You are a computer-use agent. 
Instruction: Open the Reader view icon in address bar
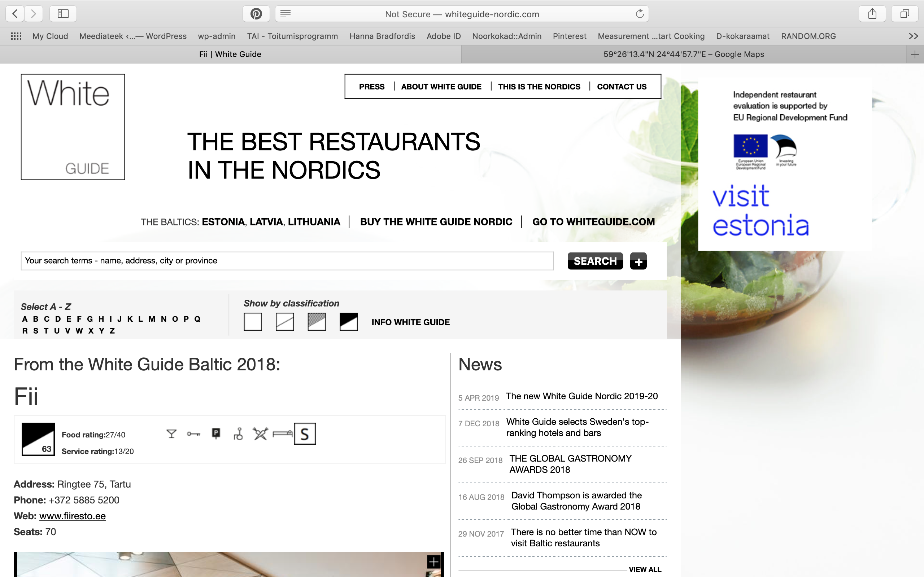pyautogui.click(x=285, y=14)
